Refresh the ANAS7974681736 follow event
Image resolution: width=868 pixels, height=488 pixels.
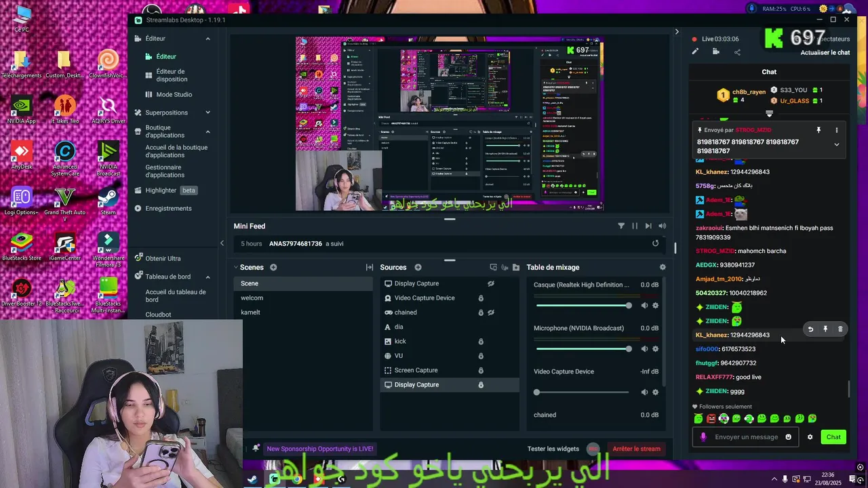coord(655,243)
